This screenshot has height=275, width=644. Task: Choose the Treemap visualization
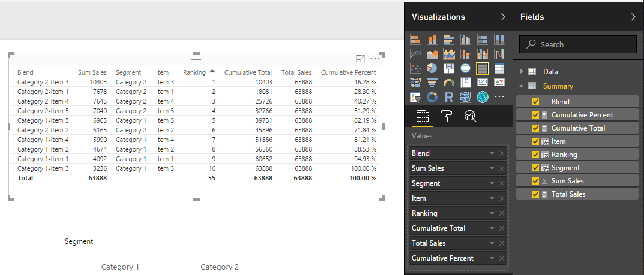pos(449,68)
